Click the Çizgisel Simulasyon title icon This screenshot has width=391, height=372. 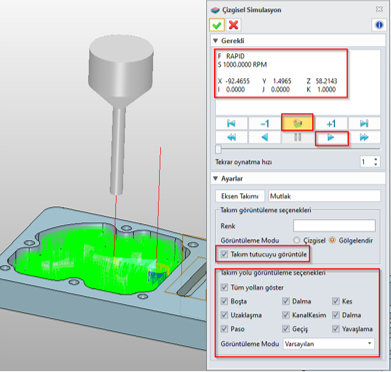[215, 10]
